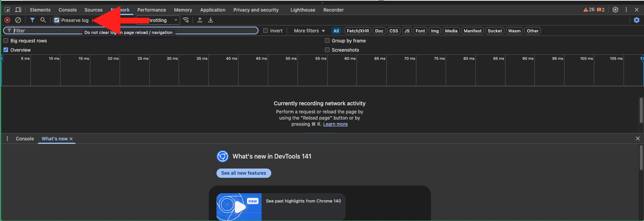This screenshot has height=221, width=644.
Task: Toggle the filter funnel icon
Action: 32,20
